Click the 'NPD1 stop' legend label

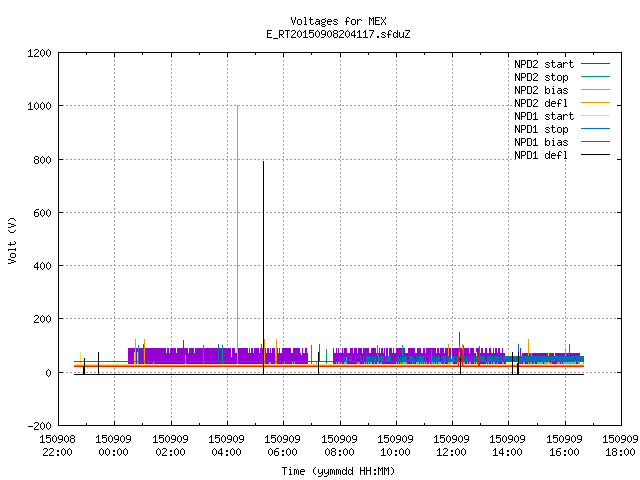[x=541, y=129]
